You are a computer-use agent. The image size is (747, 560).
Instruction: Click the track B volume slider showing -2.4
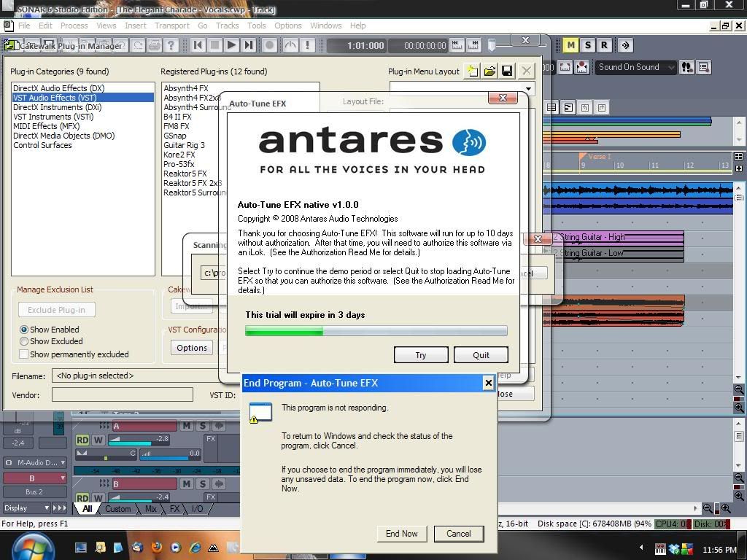[139, 497]
